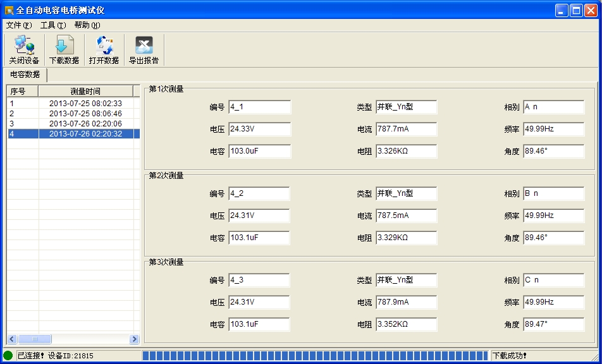Viewport: 602px width, 364px height.
Task: Click the 电阻 field showing 3.352KΩ
Action: tap(406, 324)
